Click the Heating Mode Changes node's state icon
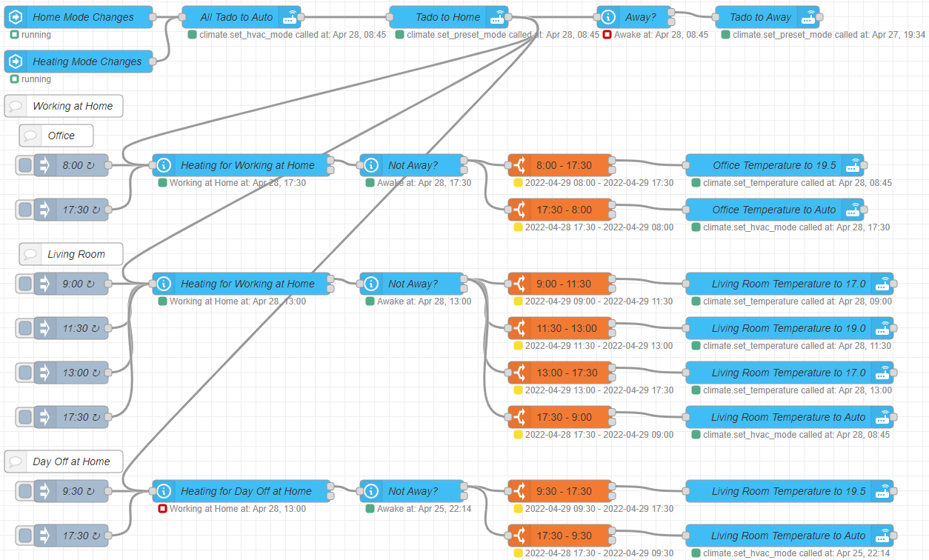The width and height of the screenshot is (929, 560). [16, 61]
